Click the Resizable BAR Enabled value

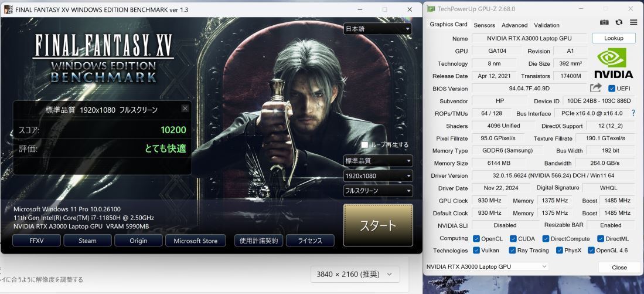(x=611, y=225)
